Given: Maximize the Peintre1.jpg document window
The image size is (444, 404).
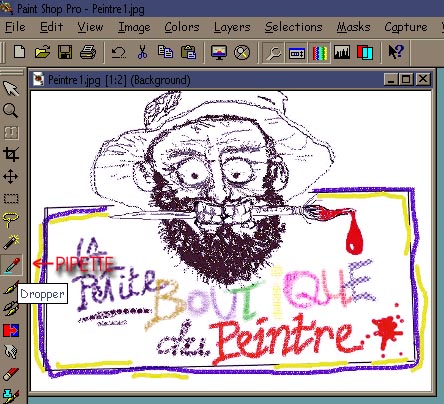Looking at the screenshot, I should point(406,80).
